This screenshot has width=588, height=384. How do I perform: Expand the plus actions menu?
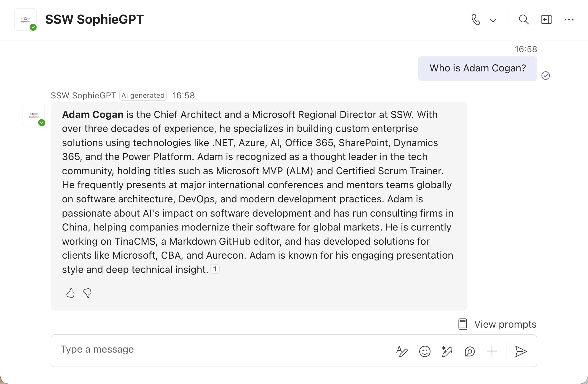pyautogui.click(x=492, y=351)
